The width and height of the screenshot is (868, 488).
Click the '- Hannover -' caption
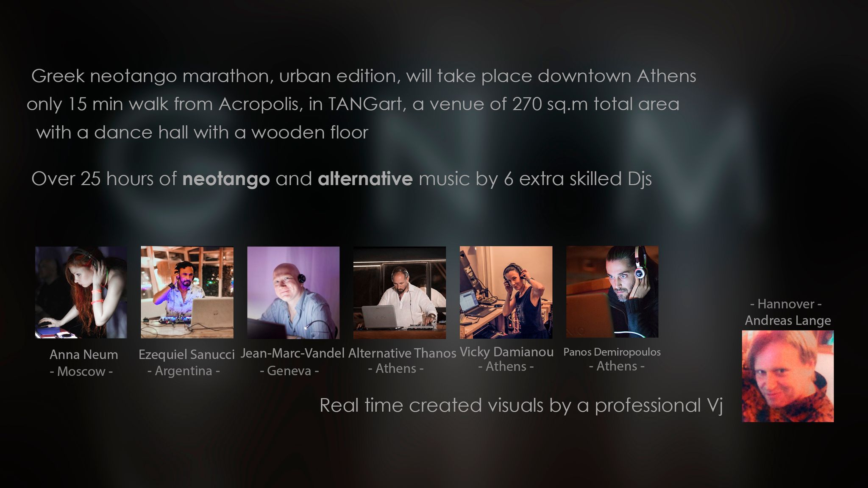coord(786,304)
